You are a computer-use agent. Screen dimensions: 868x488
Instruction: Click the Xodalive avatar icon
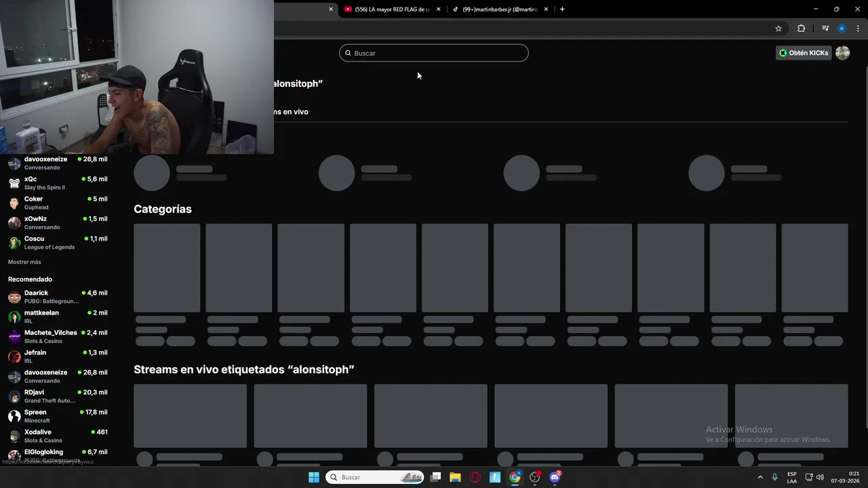point(14,436)
